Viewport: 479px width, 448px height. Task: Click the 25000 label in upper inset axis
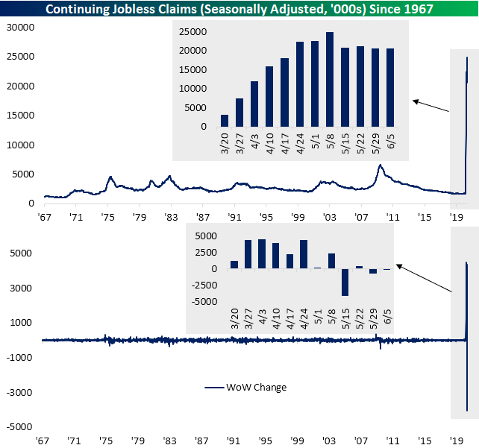click(x=192, y=32)
